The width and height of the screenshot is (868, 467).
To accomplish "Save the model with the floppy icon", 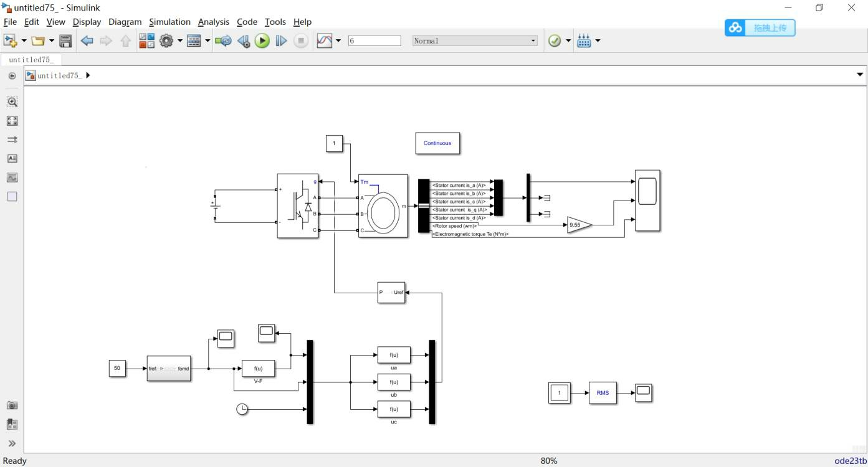I will pos(65,41).
